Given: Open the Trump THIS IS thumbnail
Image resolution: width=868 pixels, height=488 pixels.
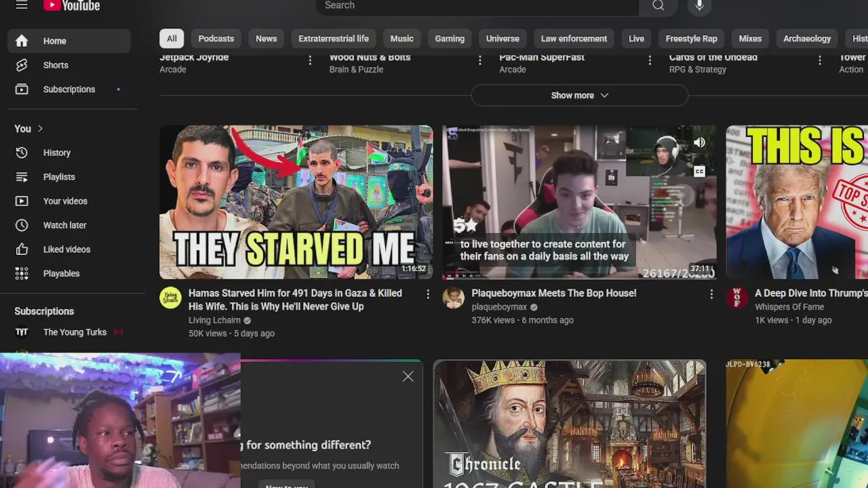Looking at the screenshot, I should click(x=797, y=202).
